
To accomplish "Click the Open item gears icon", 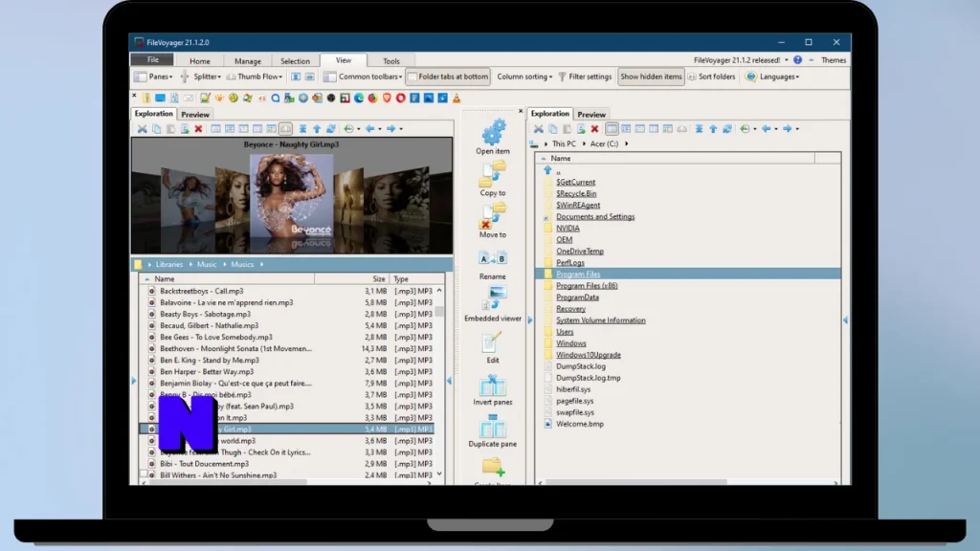I will tap(493, 132).
